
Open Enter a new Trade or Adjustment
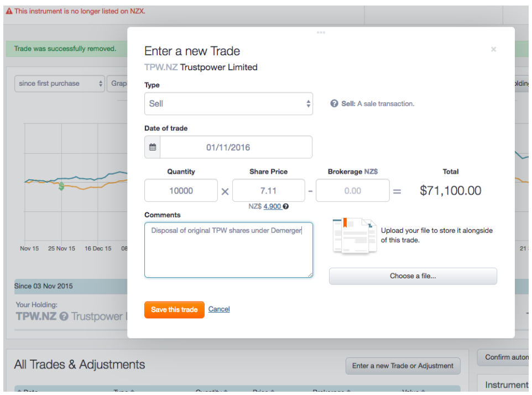[x=403, y=366]
